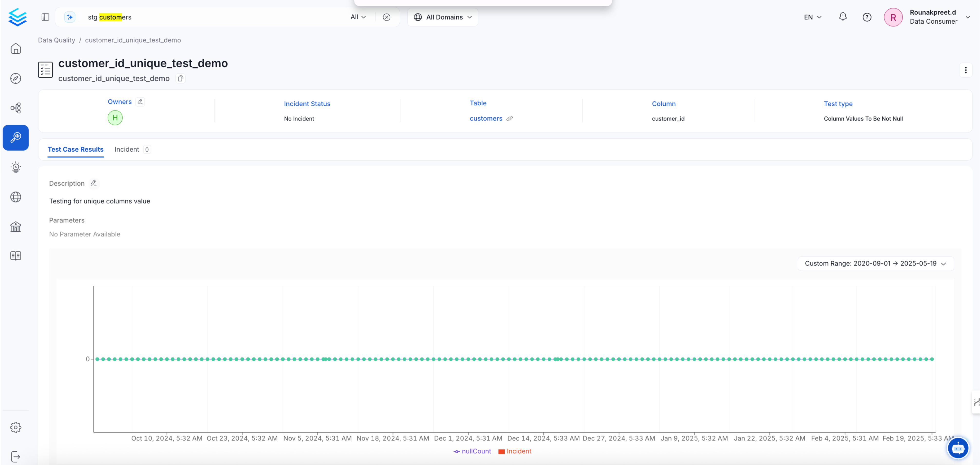The image size is (980, 465).
Task: Open the EN language dropdown
Action: (812, 17)
